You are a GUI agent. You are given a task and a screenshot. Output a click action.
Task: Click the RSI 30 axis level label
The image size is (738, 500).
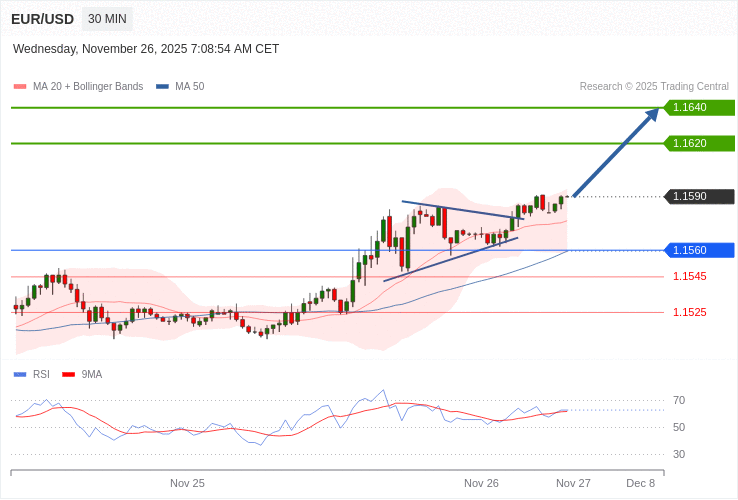(x=679, y=454)
